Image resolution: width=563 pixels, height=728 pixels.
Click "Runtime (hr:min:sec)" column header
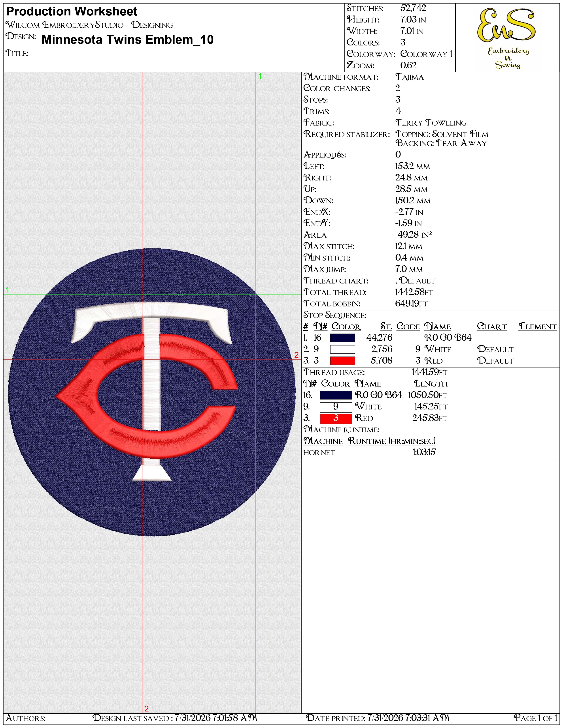point(392,441)
